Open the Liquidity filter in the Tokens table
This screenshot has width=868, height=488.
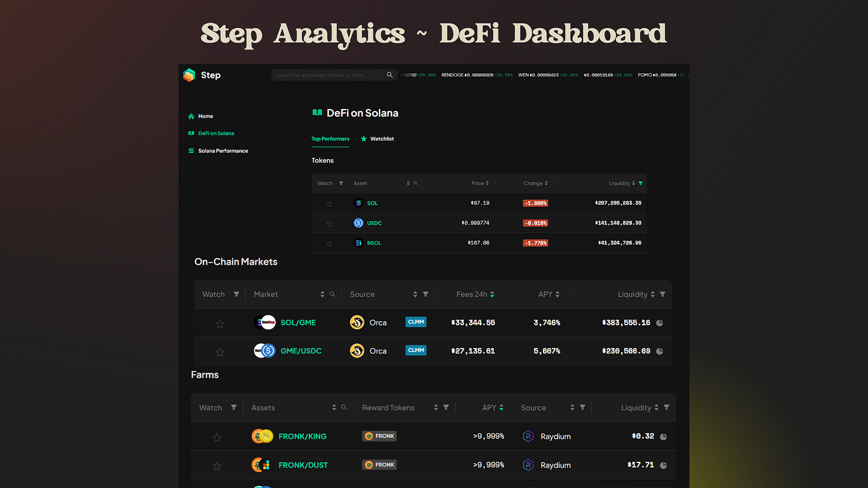click(641, 184)
